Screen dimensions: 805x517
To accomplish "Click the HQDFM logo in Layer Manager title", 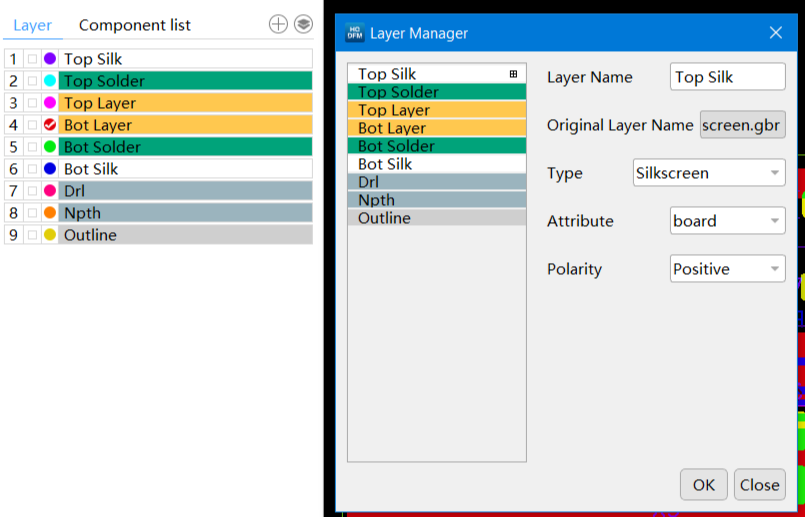I will tap(354, 33).
